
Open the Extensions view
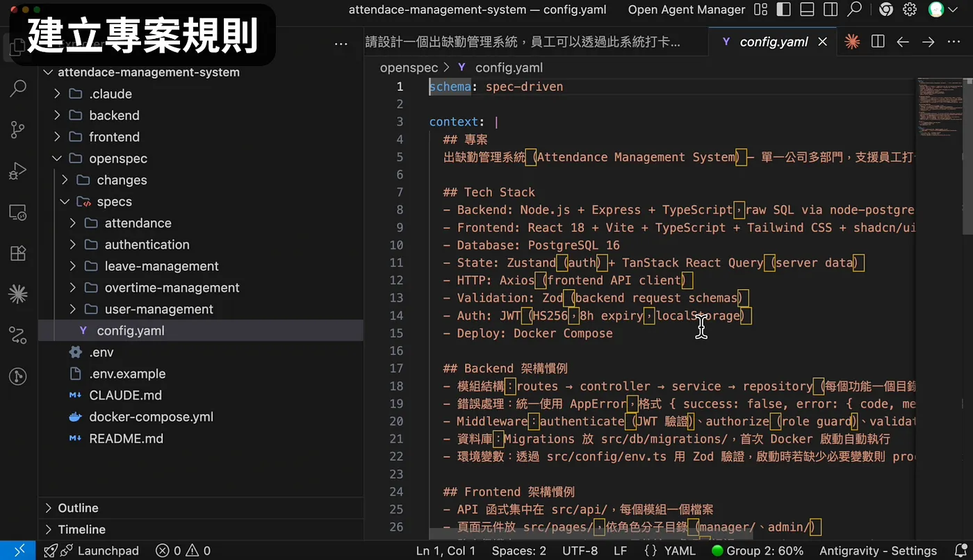point(18,253)
